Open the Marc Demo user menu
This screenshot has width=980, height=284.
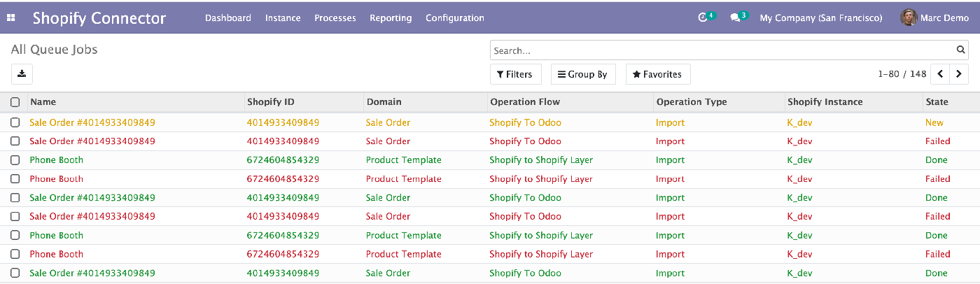[934, 18]
